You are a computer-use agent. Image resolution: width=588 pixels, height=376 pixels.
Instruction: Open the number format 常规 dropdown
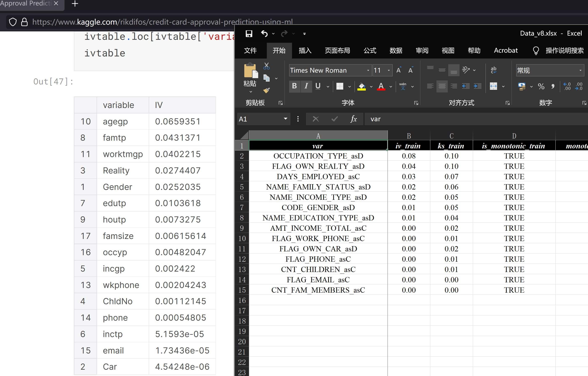(x=580, y=70)
